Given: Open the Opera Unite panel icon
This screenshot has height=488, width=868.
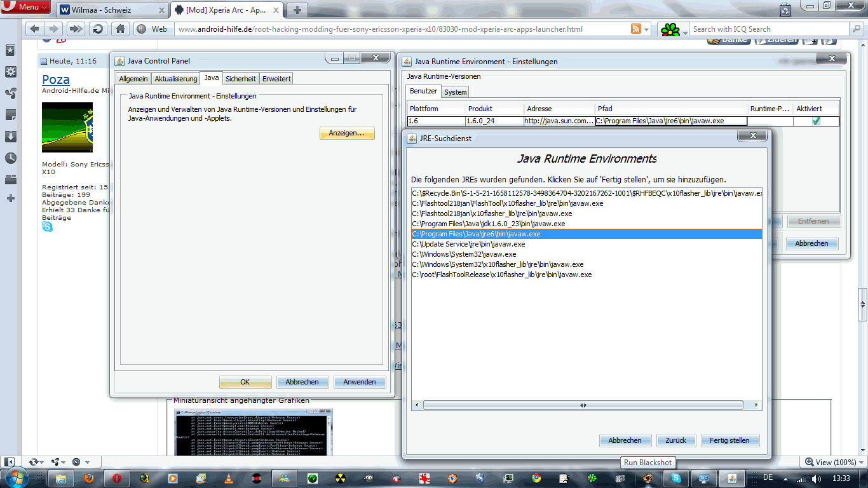Looking at the screenshot, I should tap(10, 93).
